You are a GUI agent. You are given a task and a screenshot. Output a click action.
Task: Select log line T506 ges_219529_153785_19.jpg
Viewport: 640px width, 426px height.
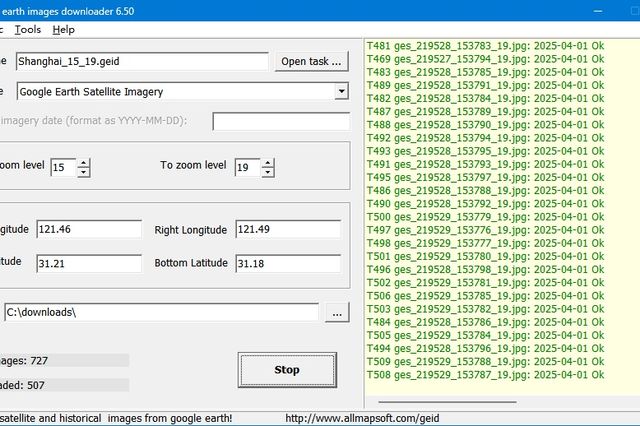click(x=485, y=296)
